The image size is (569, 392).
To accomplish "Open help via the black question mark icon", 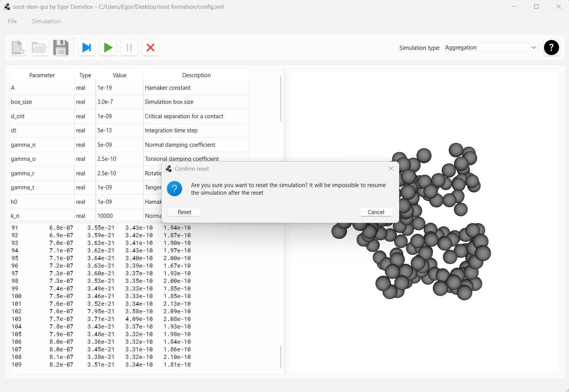I will (x=552, y=48).
